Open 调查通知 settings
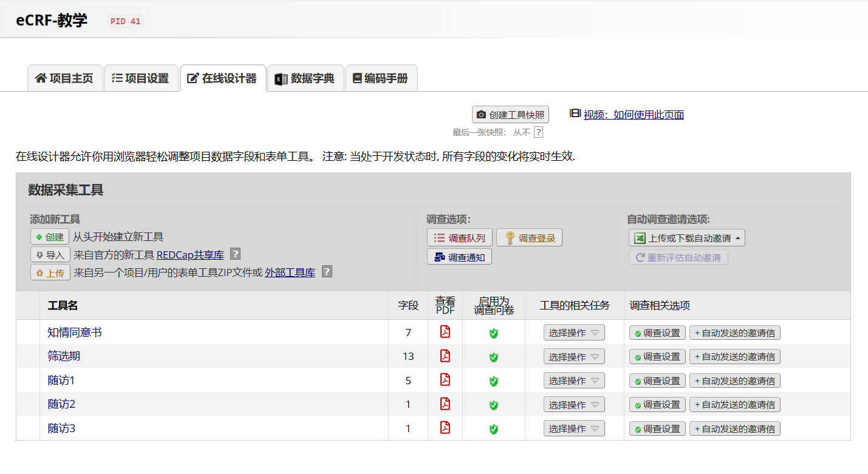The image size is (868, 474). [x=459, y=256]
